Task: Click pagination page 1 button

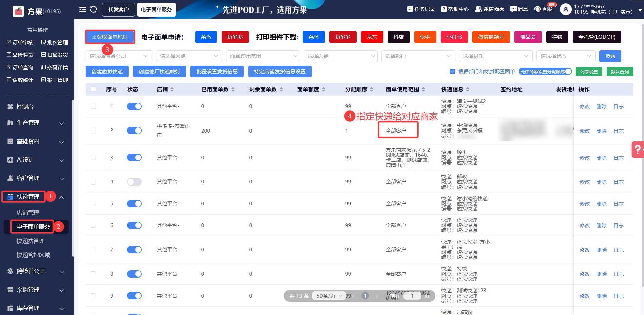Action: pyautogui.click(x=365, y=296)
